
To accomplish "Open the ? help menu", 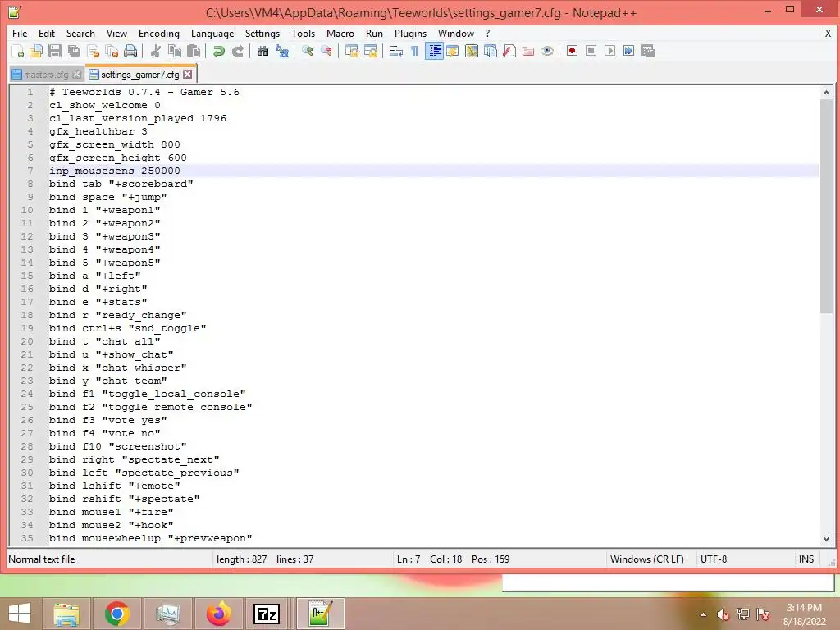I will click(x=487, y=33).
